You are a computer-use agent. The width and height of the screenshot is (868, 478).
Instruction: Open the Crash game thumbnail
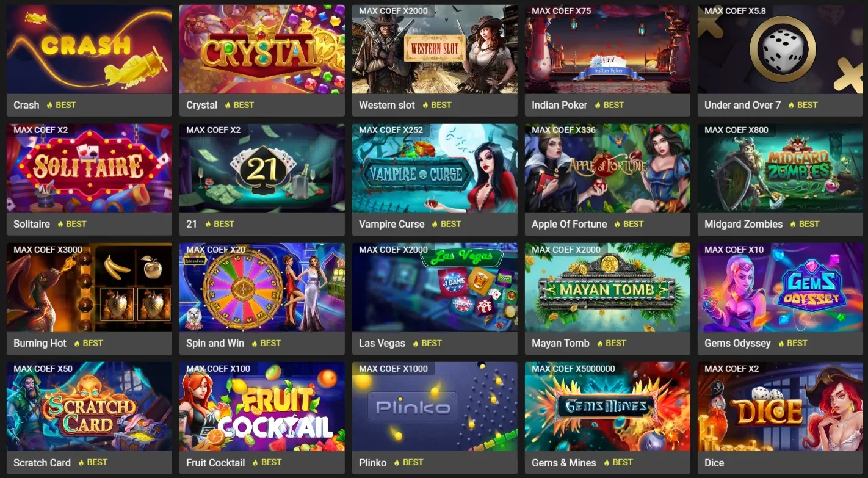pos(89,49)
